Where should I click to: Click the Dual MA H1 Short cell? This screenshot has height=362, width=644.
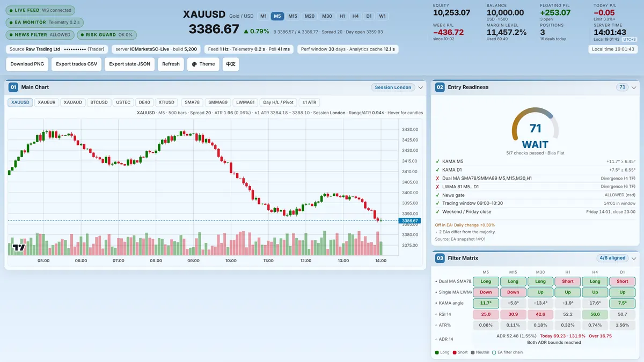coord(568,282)
